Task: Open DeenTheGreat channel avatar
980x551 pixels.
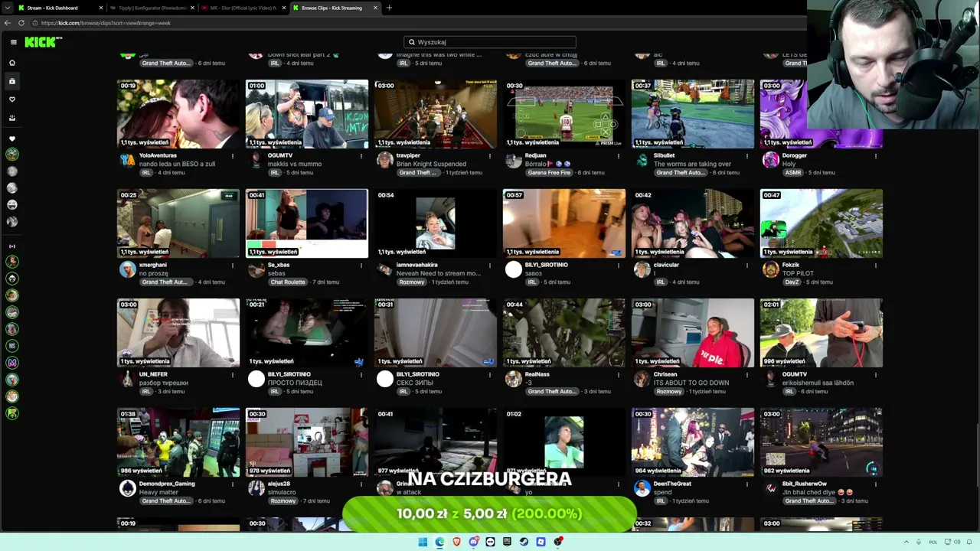Action: (642, 488)
